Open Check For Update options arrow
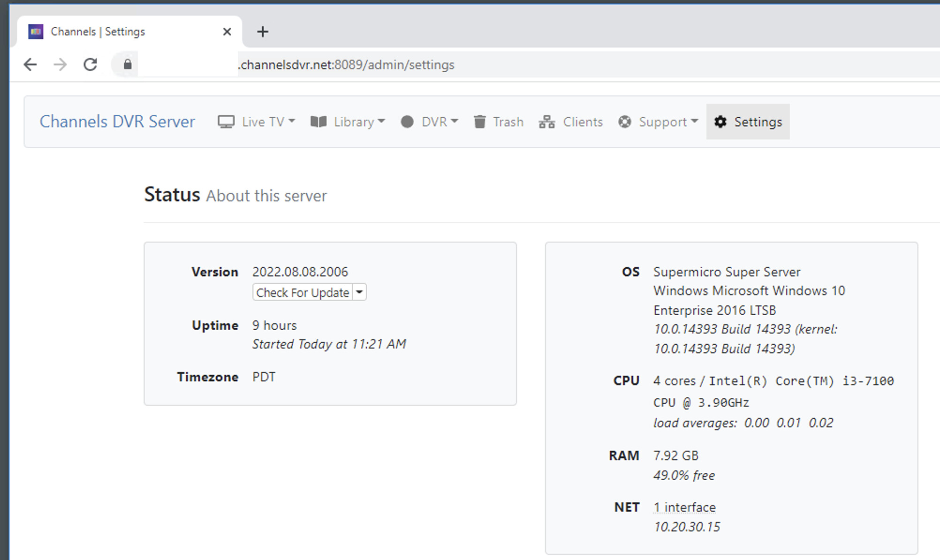The height and width of the screenshot is (560, 940). point(359,292)
